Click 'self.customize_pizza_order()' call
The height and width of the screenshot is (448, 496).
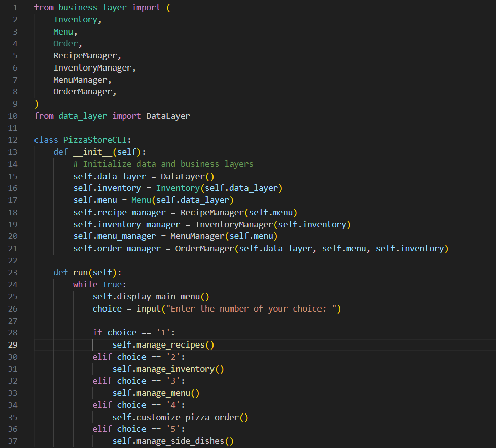pos(180,418)
